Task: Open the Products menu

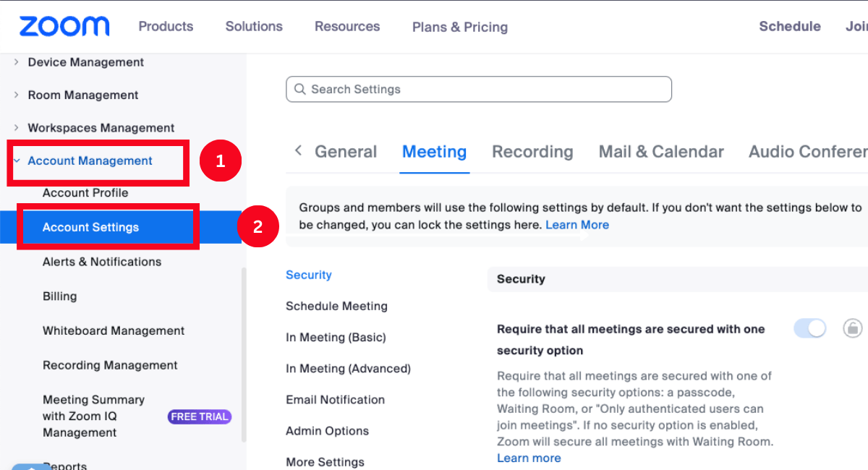Action: [x=166, y=27]
